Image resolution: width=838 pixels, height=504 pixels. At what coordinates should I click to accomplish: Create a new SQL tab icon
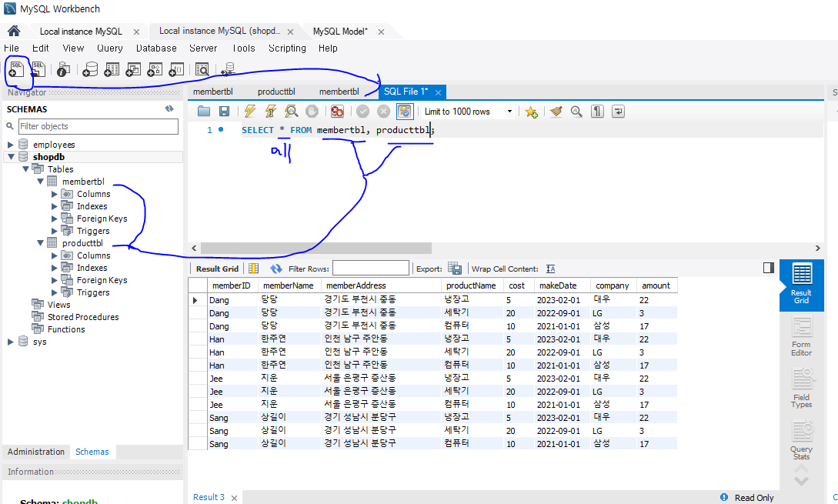16,69
